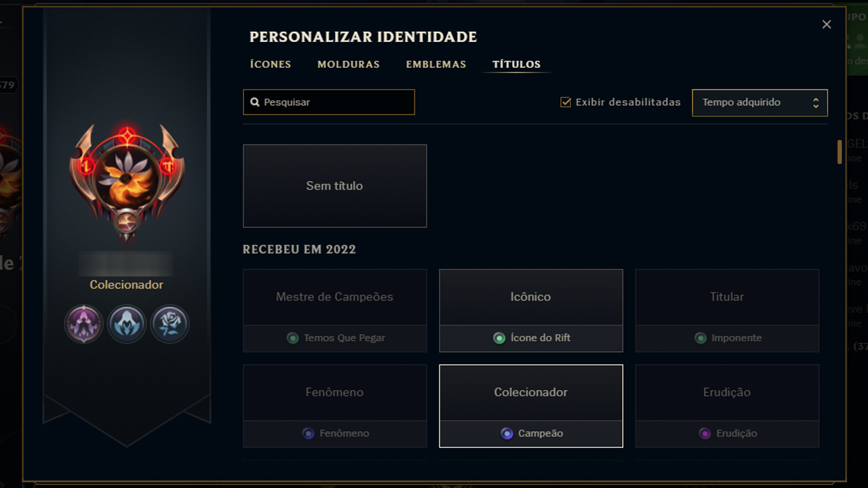Viewport: 868px width, 488px height.
Task: Toggle the Exibir desabilitadas checkbox
Action: (566, 102)
